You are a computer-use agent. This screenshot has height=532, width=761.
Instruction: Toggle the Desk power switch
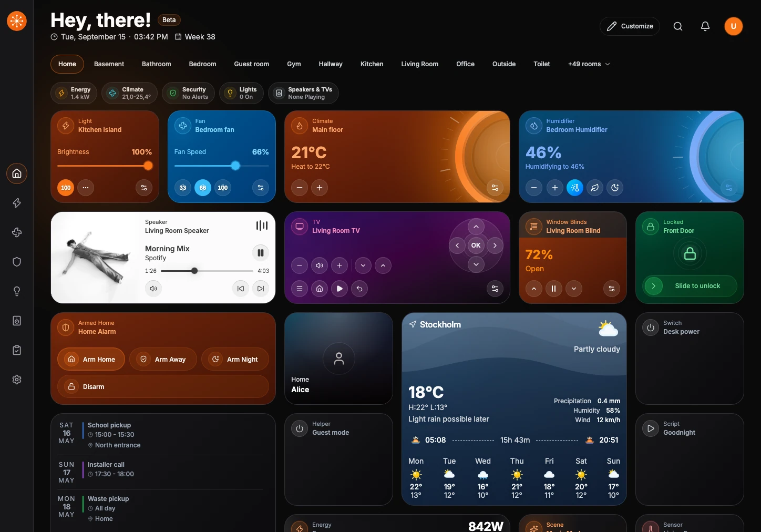coord(651,328)
